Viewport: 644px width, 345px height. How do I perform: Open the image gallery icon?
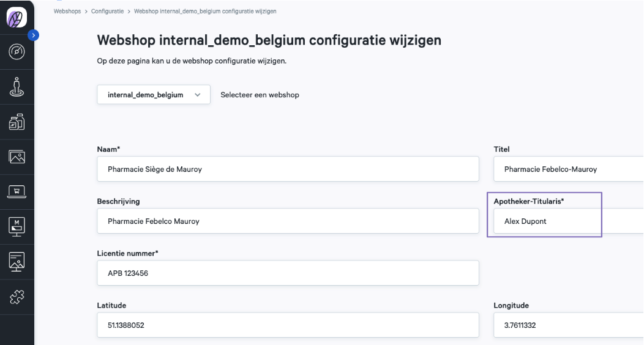tap(17, 157)
